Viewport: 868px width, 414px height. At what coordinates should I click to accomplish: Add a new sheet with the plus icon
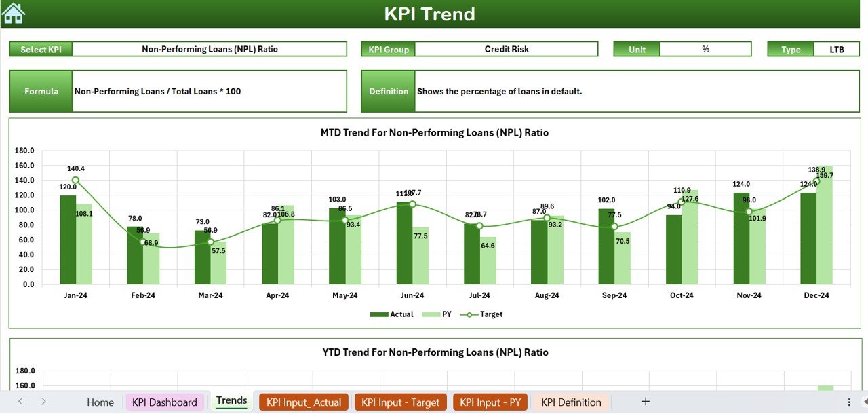coord(646,402)
